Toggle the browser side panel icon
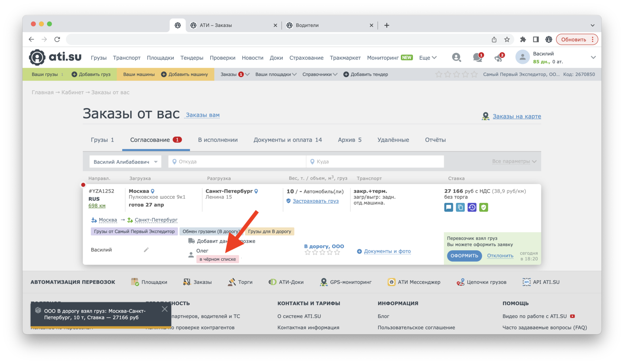624x364 pixels. pyautogui.click(x=536, y=39)
